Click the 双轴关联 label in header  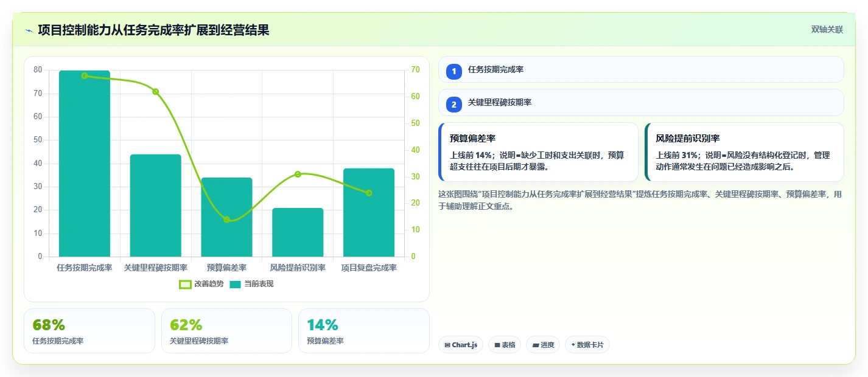click(x=827, y=30)
